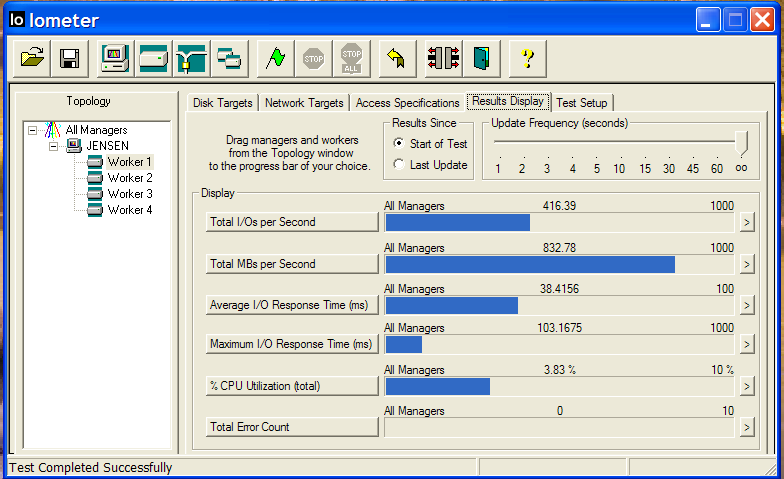Select the All Managers label in tree
This screenshot has height=479, width=784.
tap(96, 130)
